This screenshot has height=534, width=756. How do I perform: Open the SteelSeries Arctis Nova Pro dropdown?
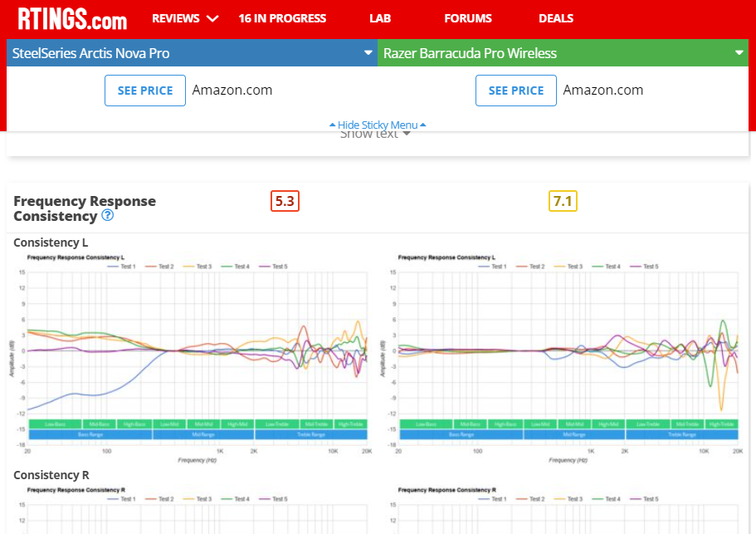[x=192, y=53]
